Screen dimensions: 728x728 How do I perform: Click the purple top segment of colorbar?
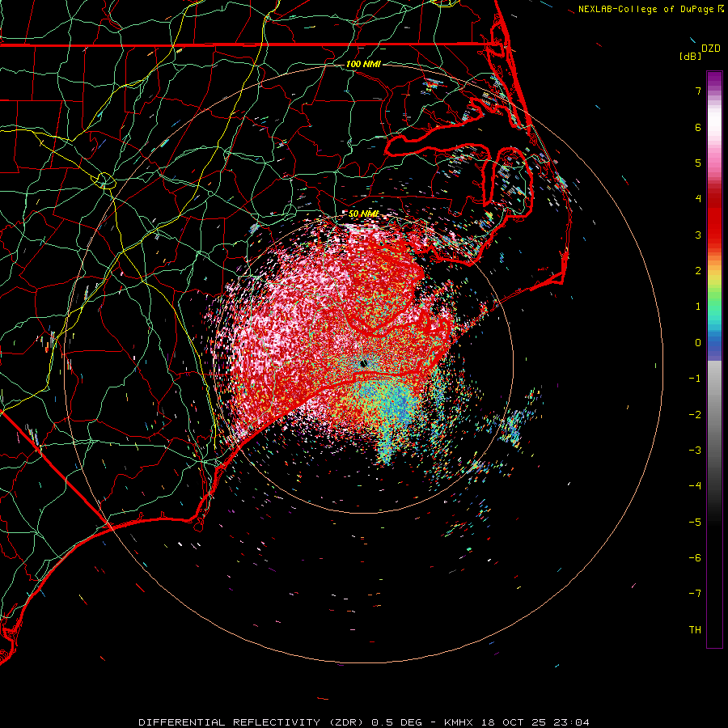[x=714, y=78]
